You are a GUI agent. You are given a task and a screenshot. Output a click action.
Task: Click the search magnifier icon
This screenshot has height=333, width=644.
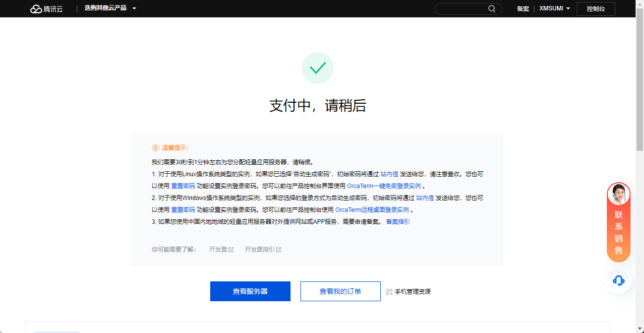492,8
